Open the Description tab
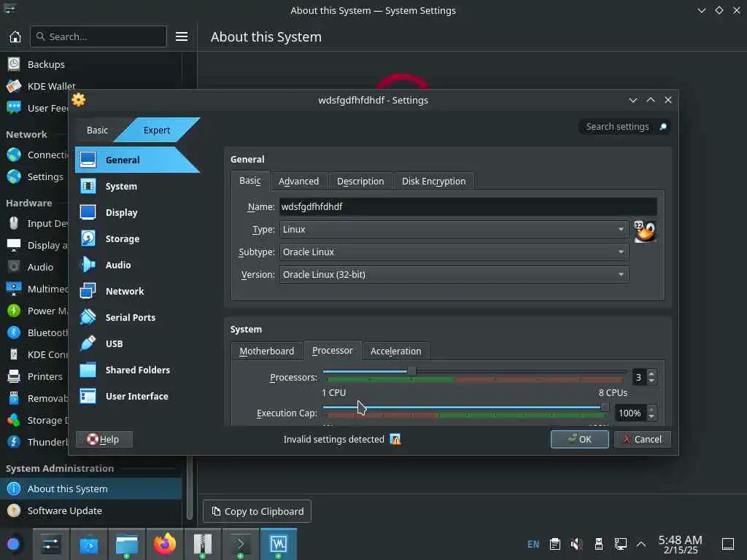This screenshot has height=560, width=747. 360,181
